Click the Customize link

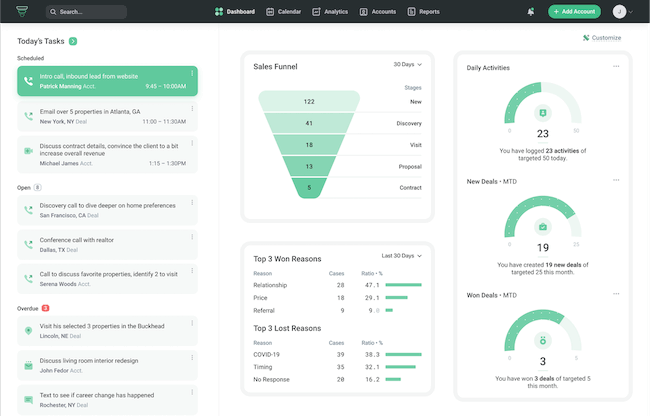602,38
